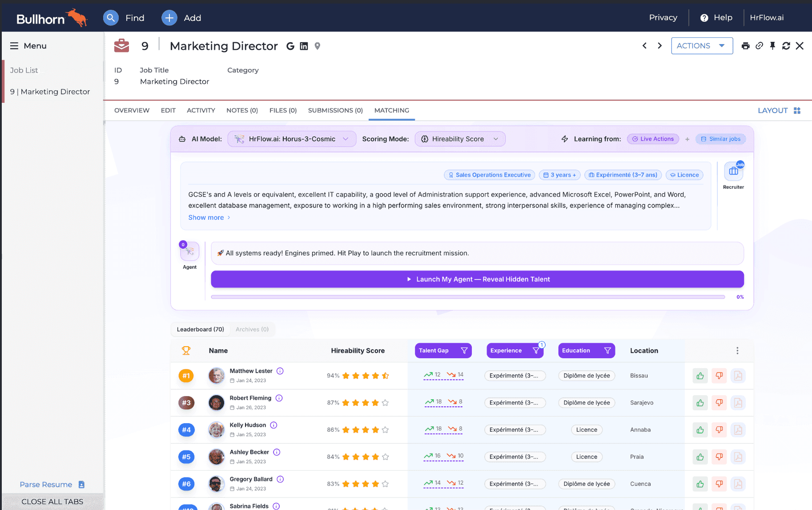Enable Live Actions learning
812x510 pixels.
pos(653,139)
